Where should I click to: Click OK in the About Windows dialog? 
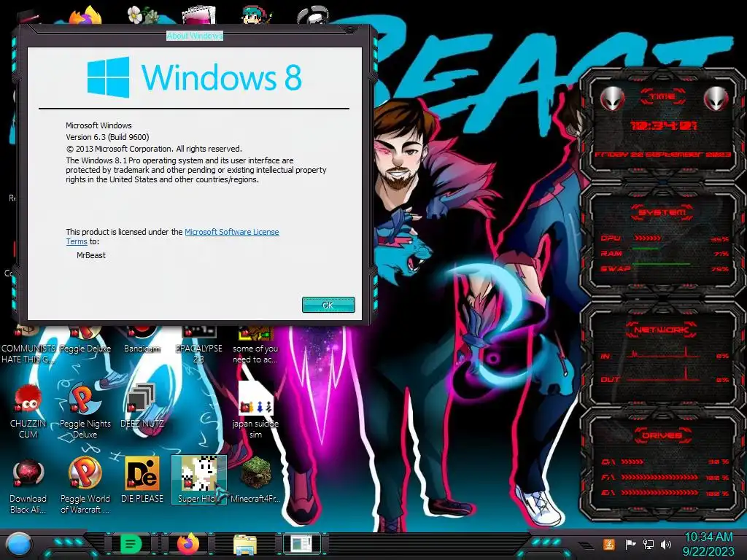click(x=328, y=305)
